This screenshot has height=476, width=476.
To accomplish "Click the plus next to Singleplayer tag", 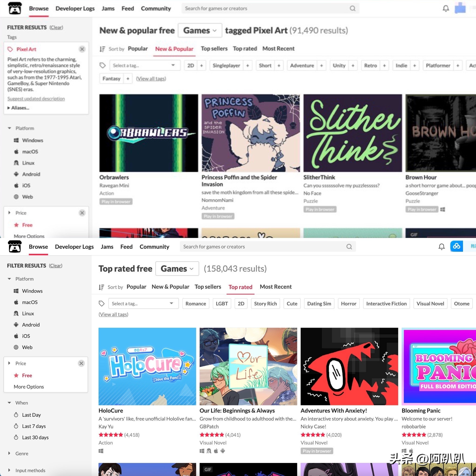I will [x=248, y=66].
